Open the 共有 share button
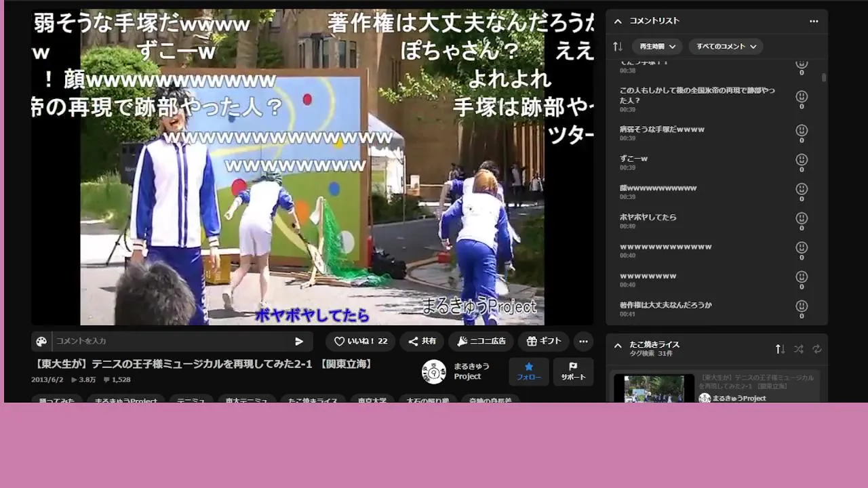 coord(422,342)
